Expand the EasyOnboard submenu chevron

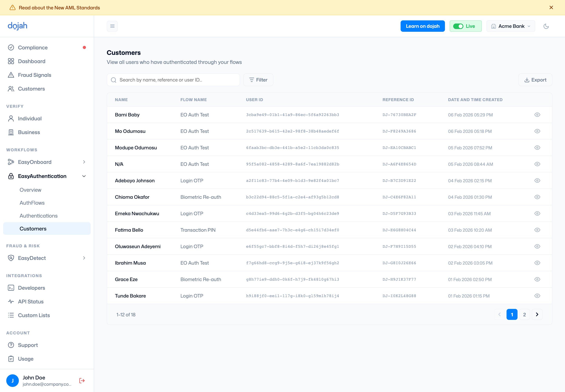pos(84,162)
